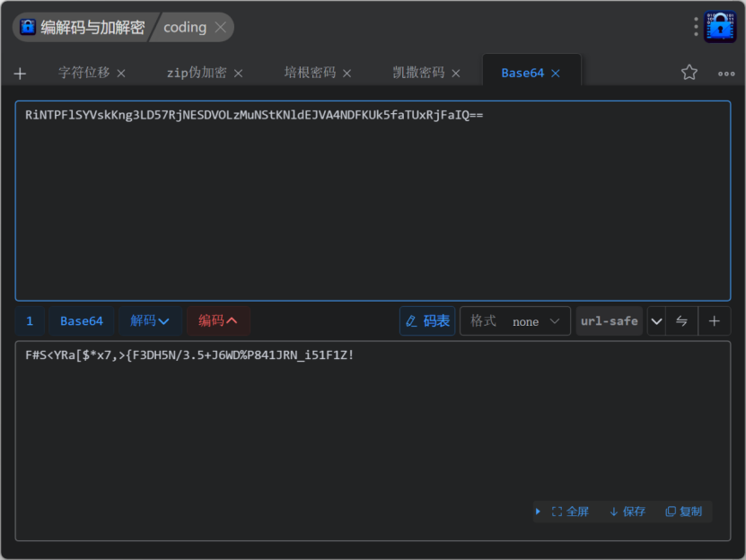
Task: Click the lock app icon at top right
Action: coord(720,27)
